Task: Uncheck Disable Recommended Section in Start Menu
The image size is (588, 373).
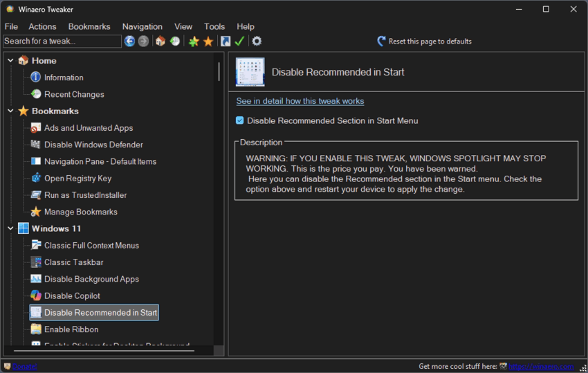Action: click(x=239, y=120)
